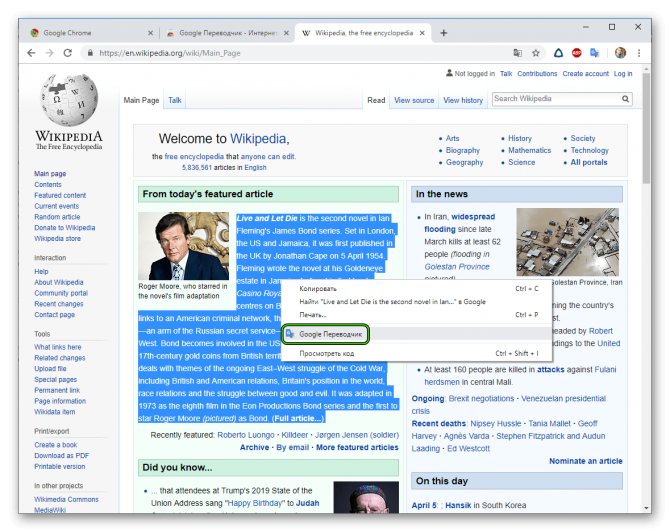Open Featured content in sidebar
Image resolution: width=670 pixels, height=532 pixels.
pyautogui.click(x=60, y=195)
